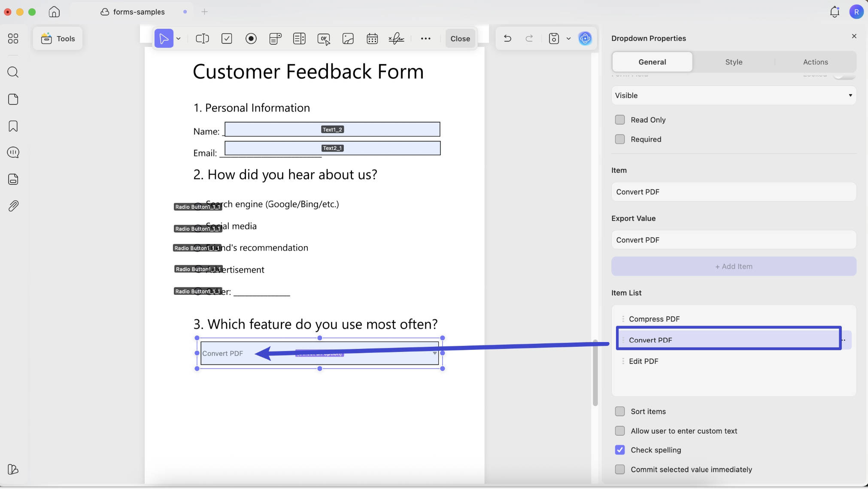Uncheck the Check spelling checkbox
Viewport: 868px width, 489px height.
pyautogui.click(x=620, y=450)
